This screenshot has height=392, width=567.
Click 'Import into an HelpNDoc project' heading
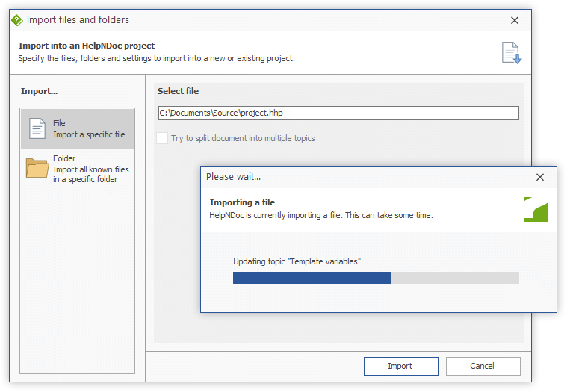[87, 46]
